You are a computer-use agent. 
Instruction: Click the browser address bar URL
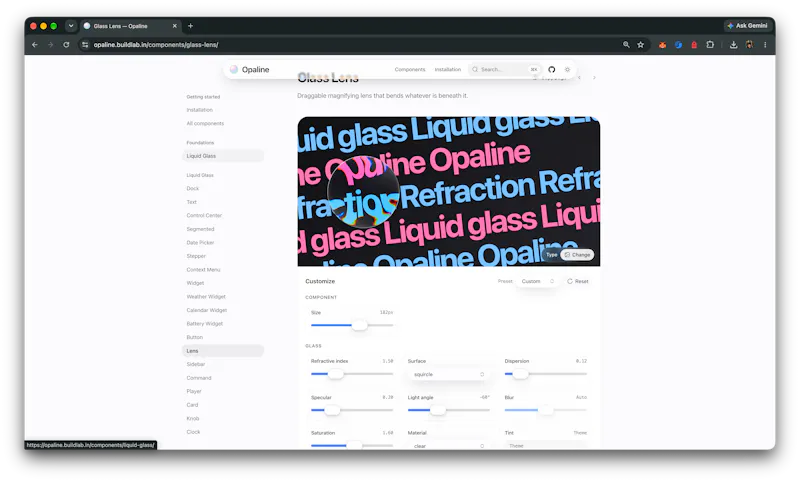pos(156,45)
